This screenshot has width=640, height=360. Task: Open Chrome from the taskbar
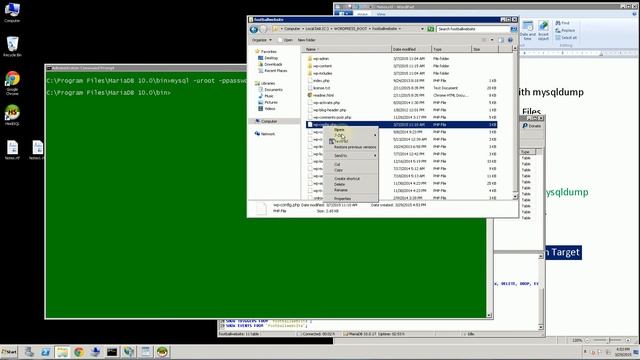coord(79,351)
